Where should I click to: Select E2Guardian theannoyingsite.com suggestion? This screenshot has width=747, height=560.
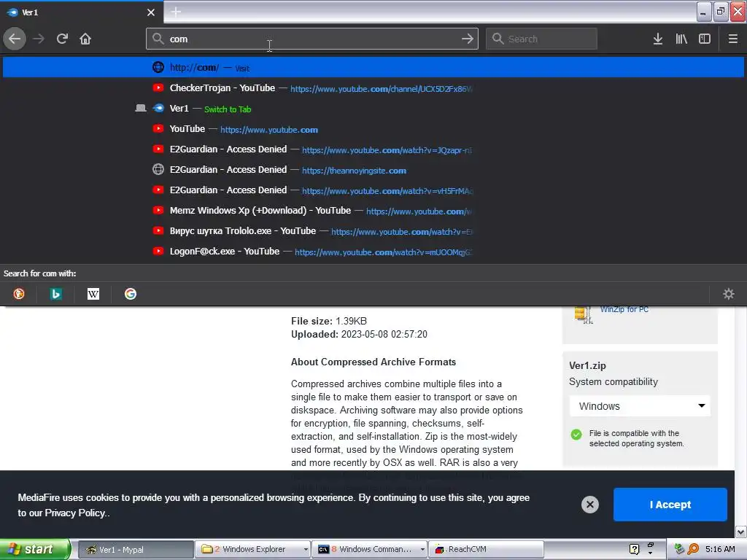tap(373, 170)
